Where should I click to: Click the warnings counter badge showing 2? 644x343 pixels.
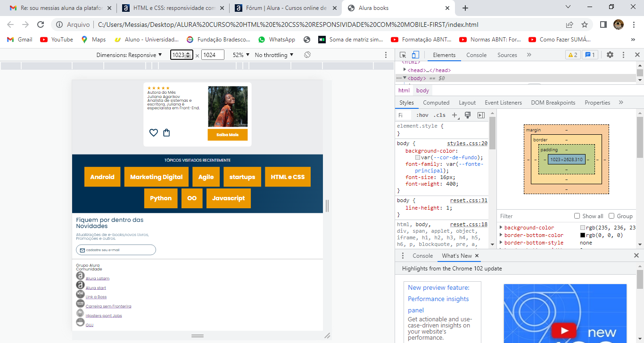pos(573,55)
